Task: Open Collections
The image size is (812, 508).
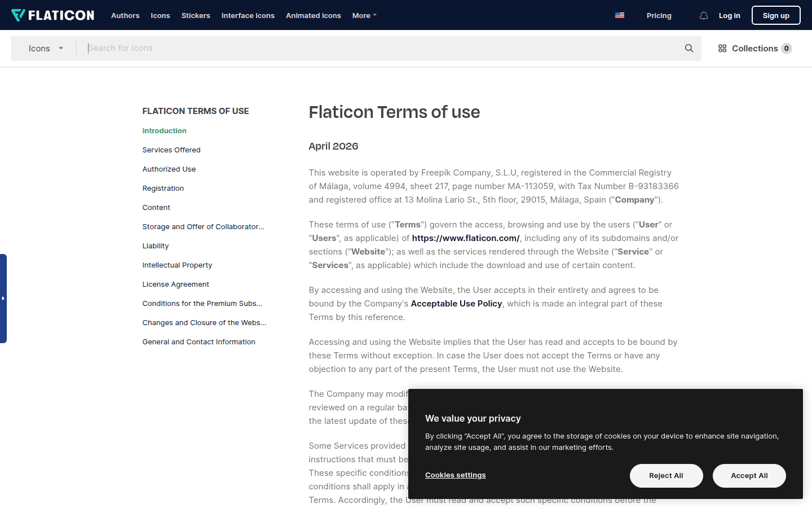Action: tap(755, 49)
